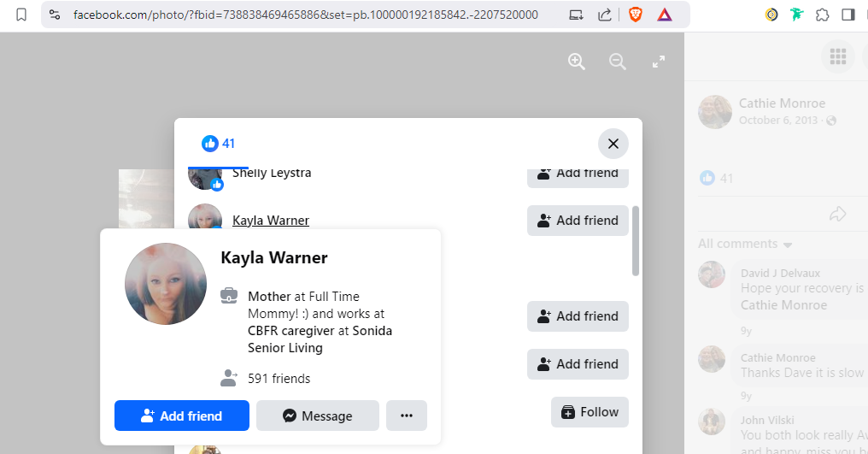View the 591 friends entry
Screen dimensions: 868x454
[x=279, y=379]
